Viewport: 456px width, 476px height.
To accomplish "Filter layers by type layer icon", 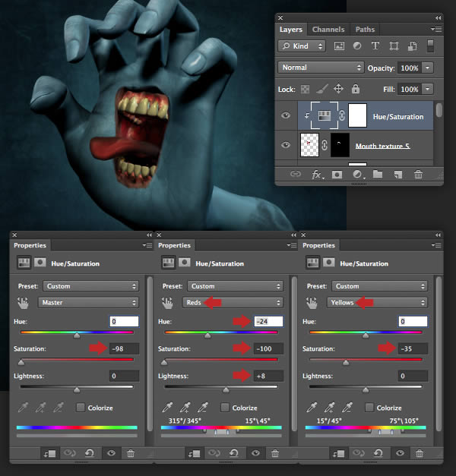I will pos(375,46).
